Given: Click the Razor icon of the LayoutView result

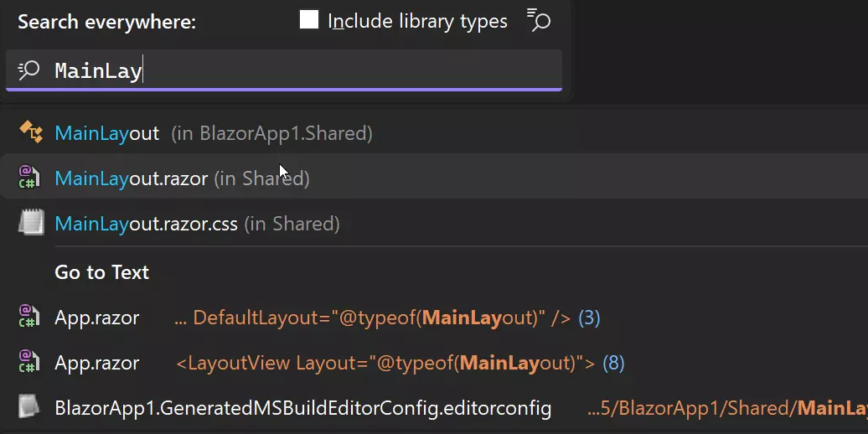Looking at the screenshot, I should 29,363.
